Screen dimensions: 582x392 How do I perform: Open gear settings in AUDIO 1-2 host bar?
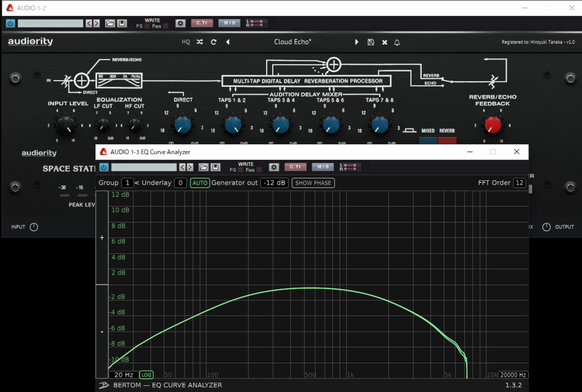180,23
